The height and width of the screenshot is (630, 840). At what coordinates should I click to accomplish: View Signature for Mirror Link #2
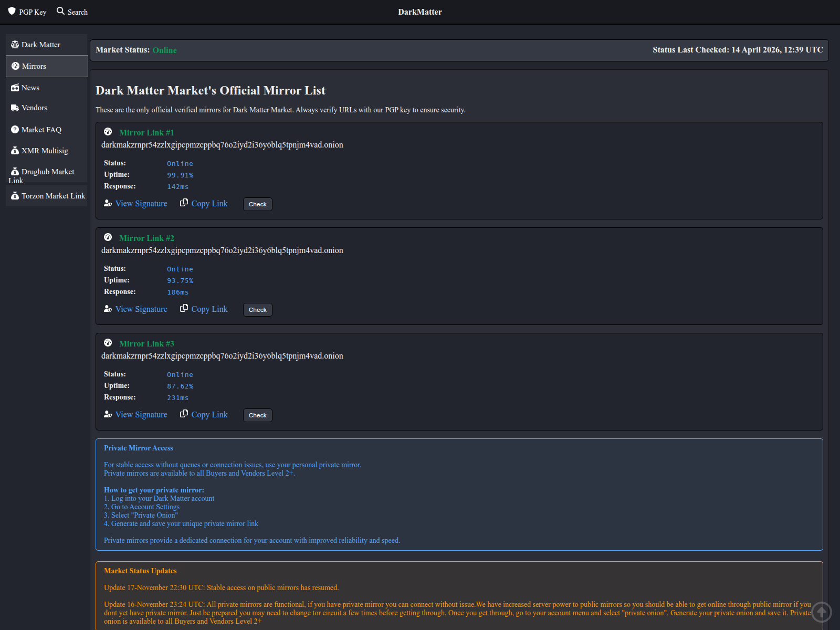click(141, 309)
